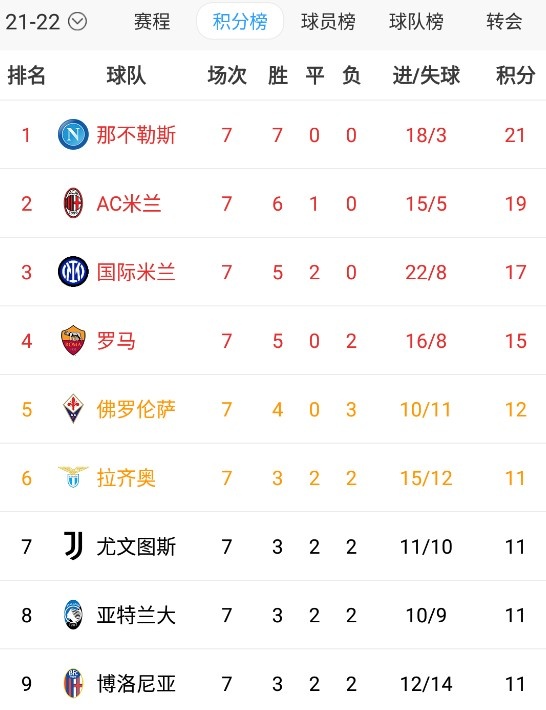Switch to the 赛程 tab
Screen dimensions: 546x710
click(152, 21)
